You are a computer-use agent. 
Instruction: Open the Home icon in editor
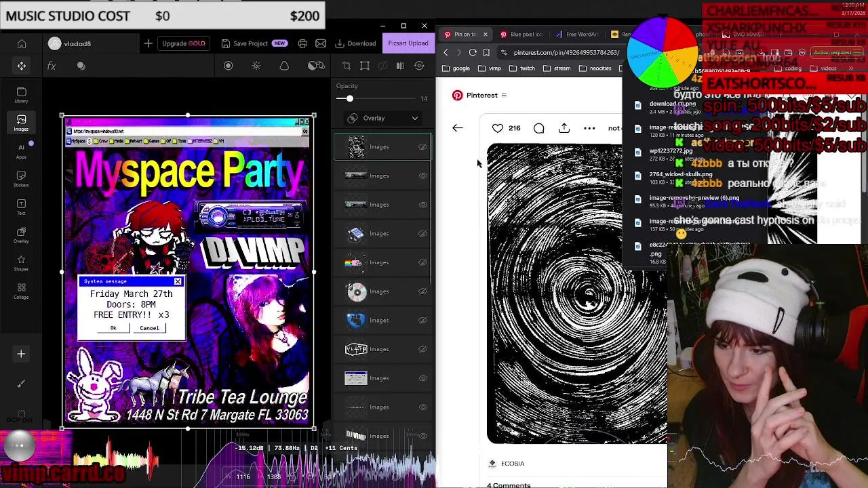click(x=22, y=43)
